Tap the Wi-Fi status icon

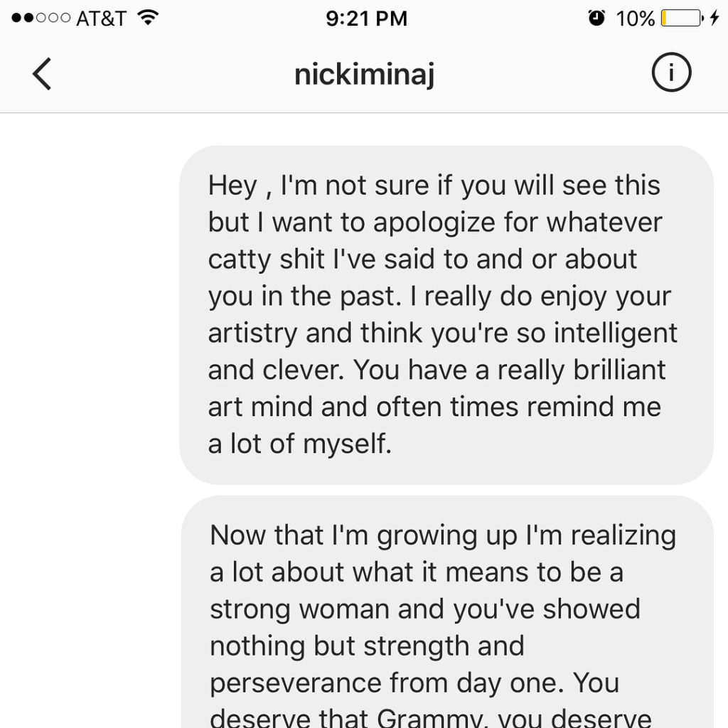tap(148, 18)
